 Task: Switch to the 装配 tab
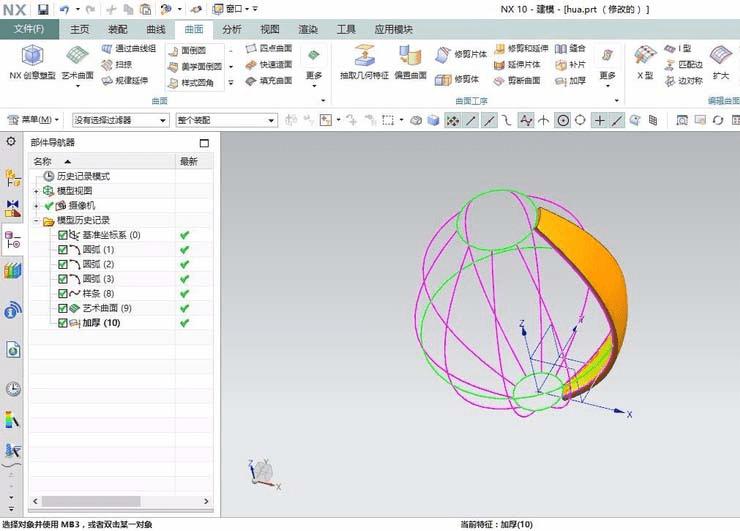pos(118,29)
